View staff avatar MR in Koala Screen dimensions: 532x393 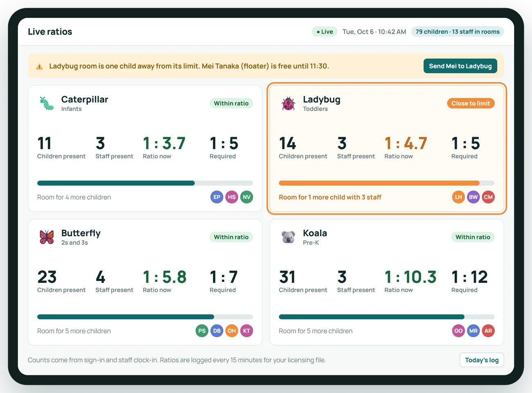(x=473, y=331)
